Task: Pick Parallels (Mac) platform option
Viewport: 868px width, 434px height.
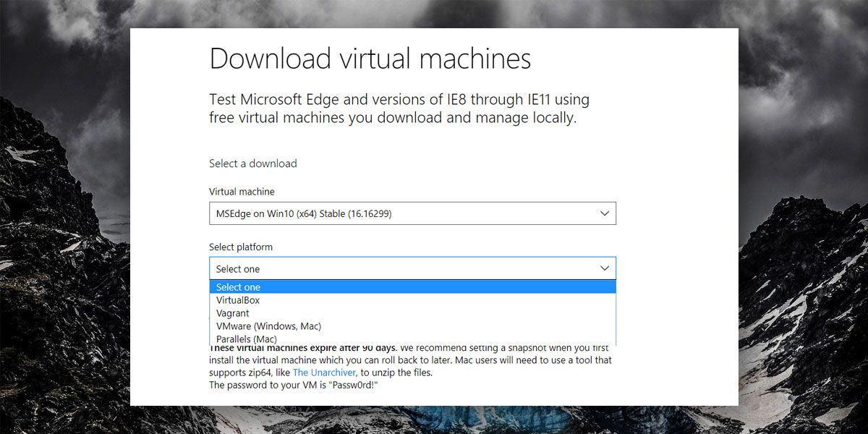Action: click(412, 339)
